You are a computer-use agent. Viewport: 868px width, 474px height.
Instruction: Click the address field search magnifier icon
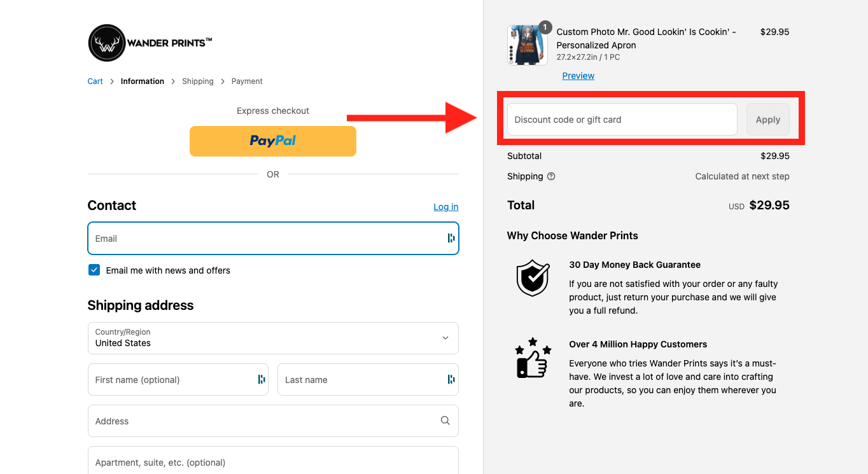(445, 421)
